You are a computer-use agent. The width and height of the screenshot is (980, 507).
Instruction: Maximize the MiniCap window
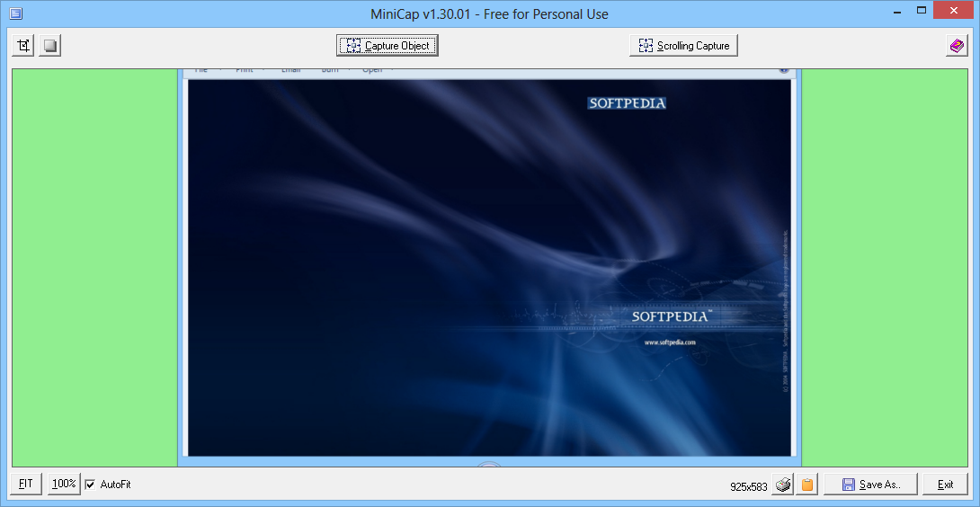pos(922,10)
